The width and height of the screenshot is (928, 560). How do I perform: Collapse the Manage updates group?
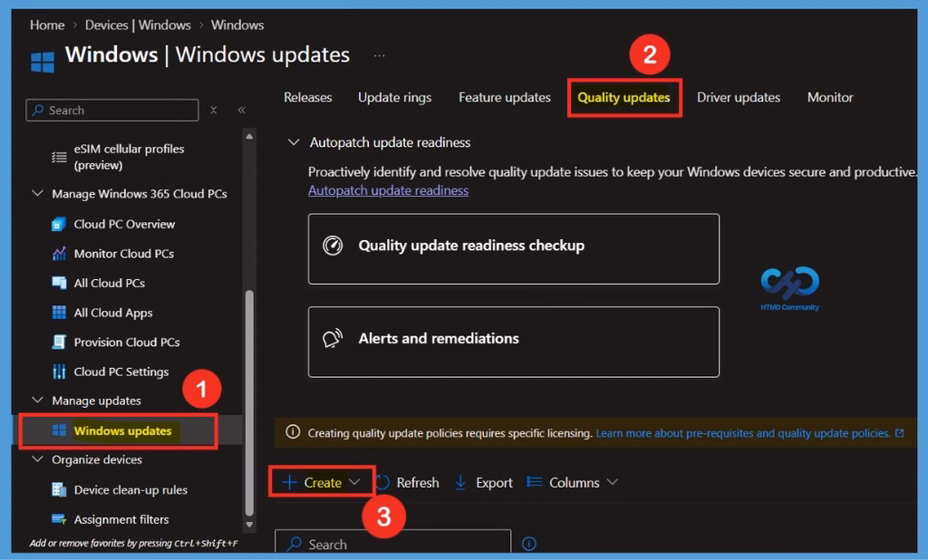pyautogui.click(x=37, y=401)
